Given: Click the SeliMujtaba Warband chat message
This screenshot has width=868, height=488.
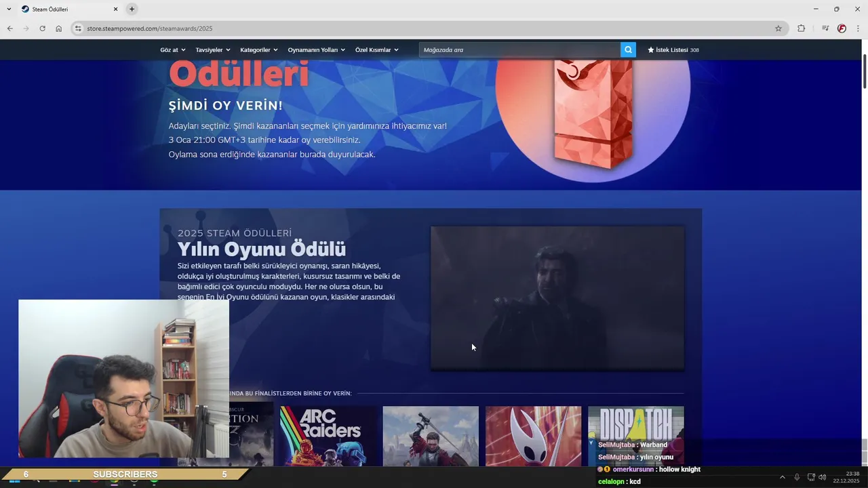Looking at the screenshot, I should (x=633, y=445).
